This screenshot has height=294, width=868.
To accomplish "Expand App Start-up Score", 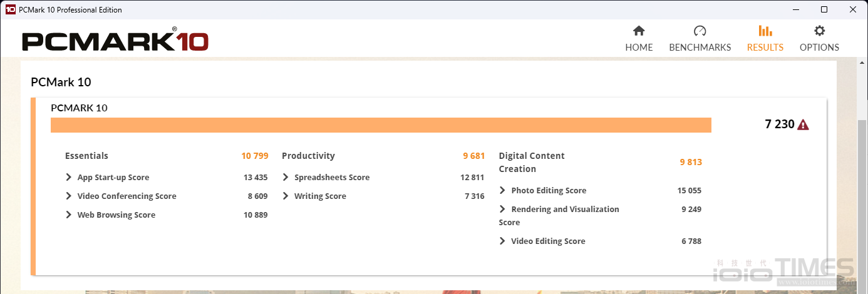I will click(x=68, y=178).
